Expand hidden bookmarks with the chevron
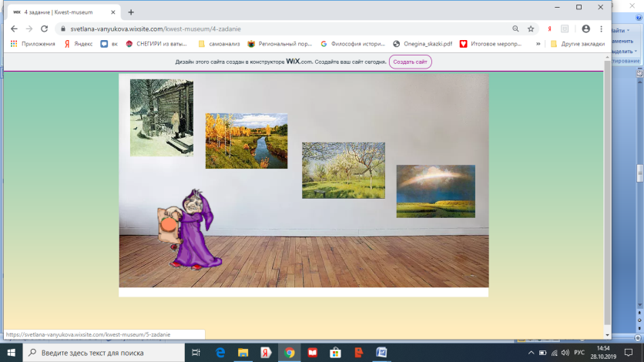Image resolution: width=644 pixels, height=362 pixels. pos(538,43)
